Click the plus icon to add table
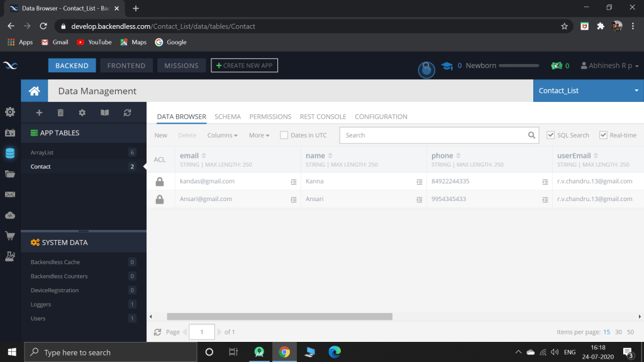The width and height of the screenshot is (644, 362). (x=39, y=112)
